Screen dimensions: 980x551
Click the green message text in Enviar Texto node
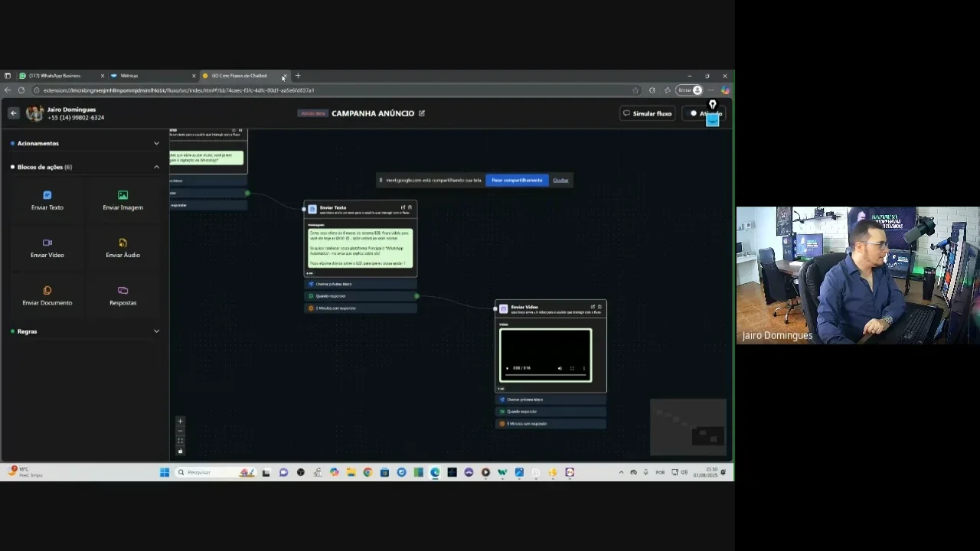point(361,248)
